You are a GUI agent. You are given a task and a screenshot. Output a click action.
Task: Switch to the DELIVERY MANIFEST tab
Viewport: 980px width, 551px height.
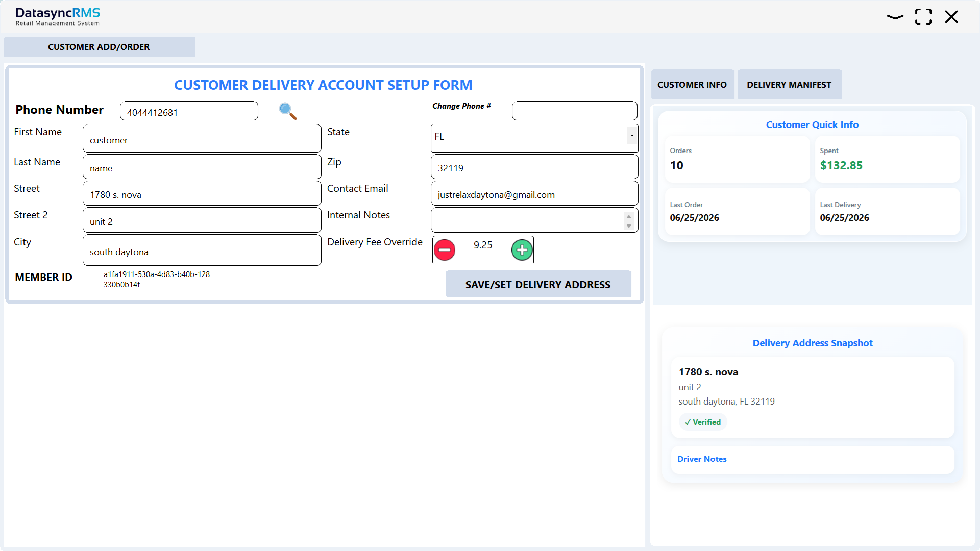789,85
